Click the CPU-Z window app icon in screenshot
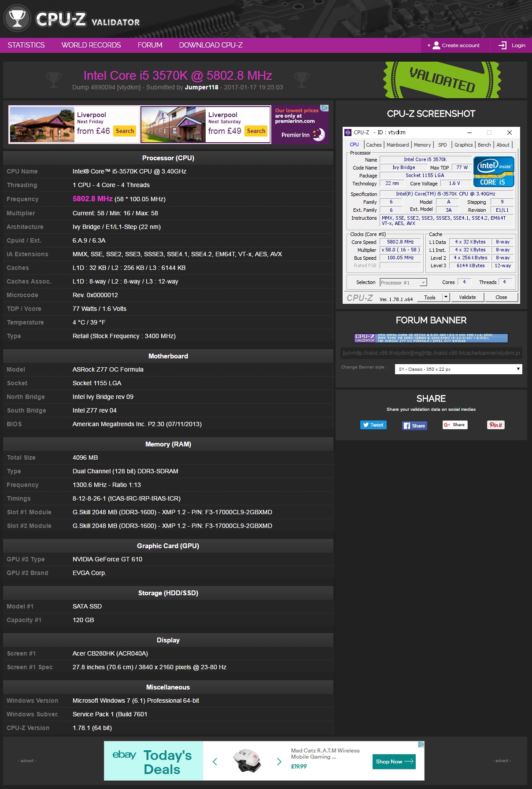This screenshot has height=789, width=532. [x=348, y=132]
